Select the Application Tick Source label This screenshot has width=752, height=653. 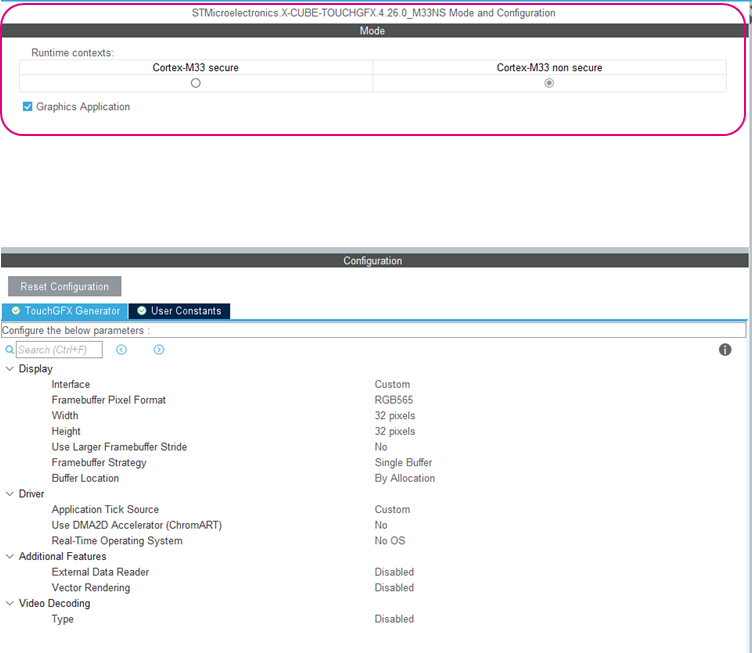105,510
